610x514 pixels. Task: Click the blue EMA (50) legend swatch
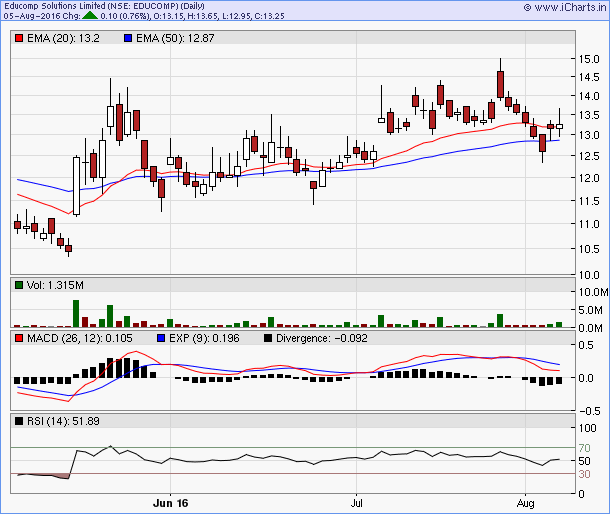128,38
